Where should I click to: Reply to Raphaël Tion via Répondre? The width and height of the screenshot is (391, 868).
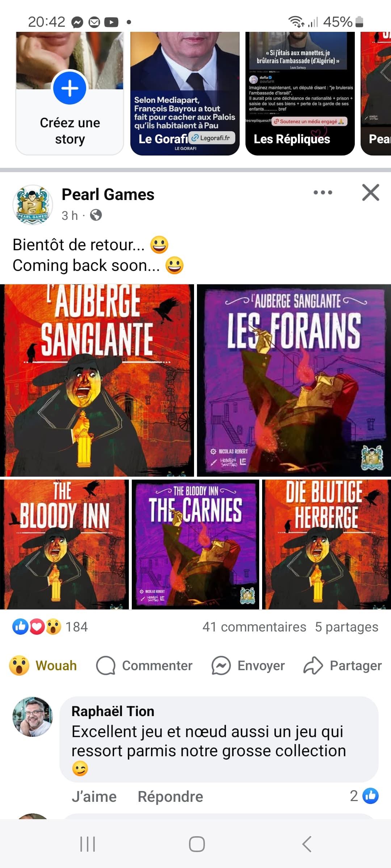click(x=170, y=796)
